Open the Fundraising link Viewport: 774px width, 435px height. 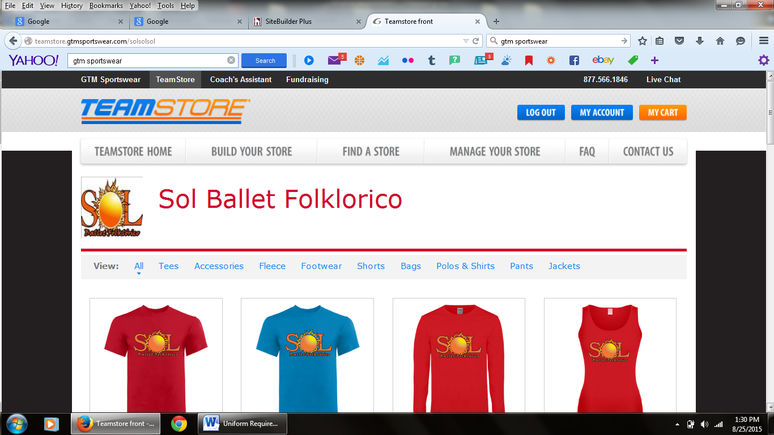pyautogui.click(x=307, y=79)
